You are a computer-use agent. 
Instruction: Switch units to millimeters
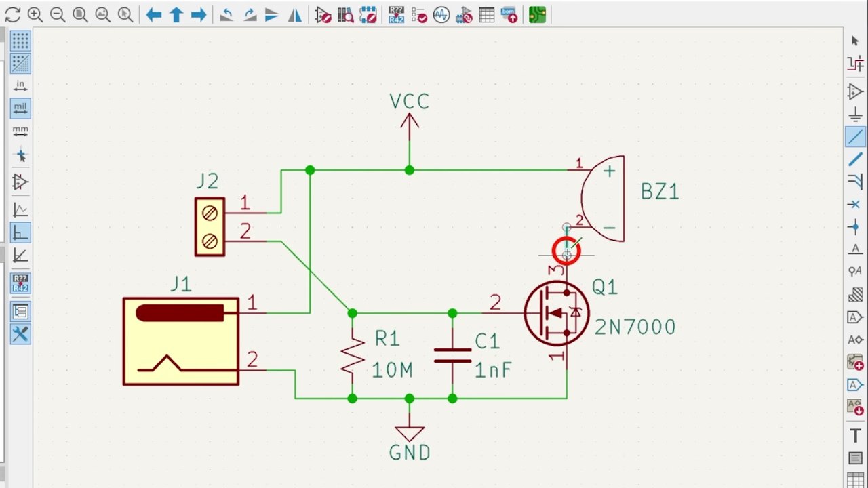coord(20,131)
